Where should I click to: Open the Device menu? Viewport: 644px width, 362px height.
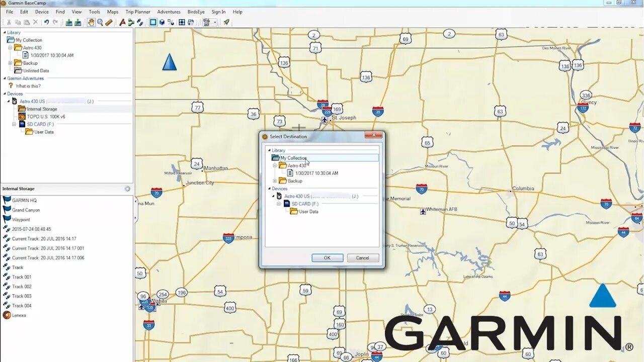click(42, 12)
